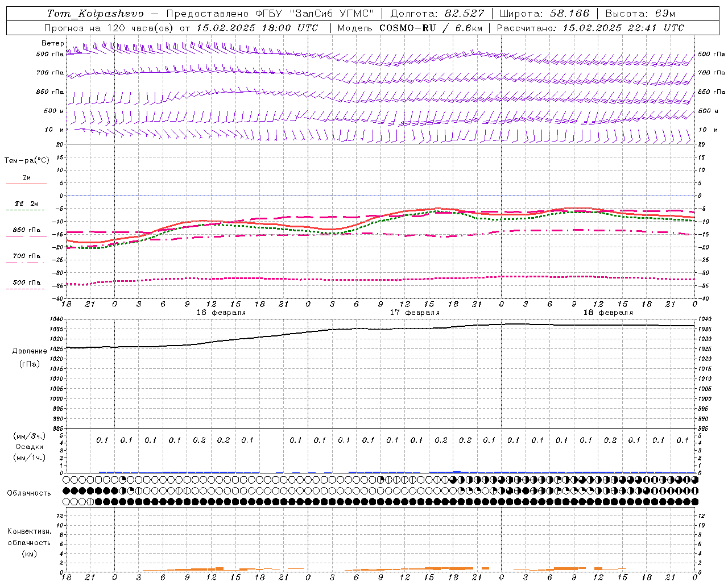Screen dimensions: 728x582
Task: Click the '16 февраля' date label
Action: click(221, 313)
